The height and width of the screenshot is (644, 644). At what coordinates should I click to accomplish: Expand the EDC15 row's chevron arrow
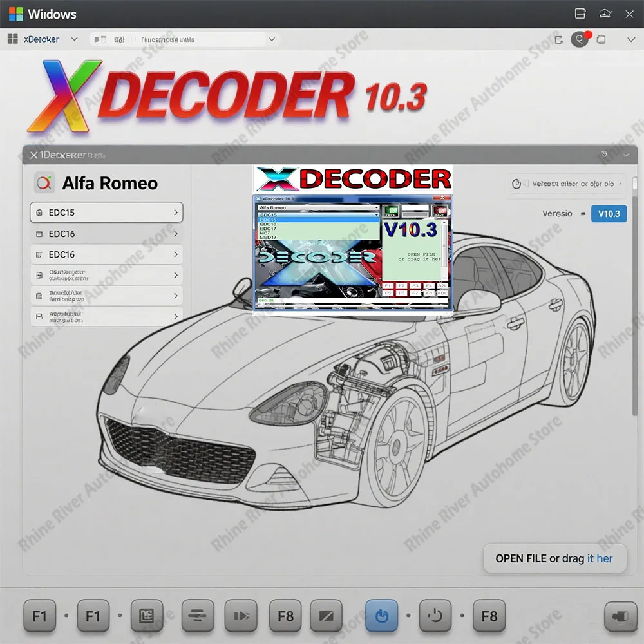pyautogui.click(x=175, y=213)
